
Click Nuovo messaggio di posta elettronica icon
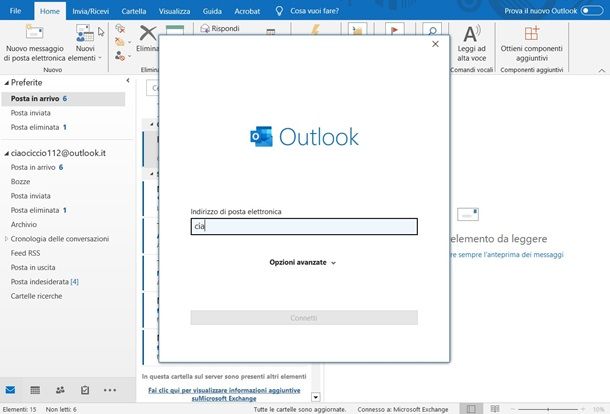click(x=34, y=32)
